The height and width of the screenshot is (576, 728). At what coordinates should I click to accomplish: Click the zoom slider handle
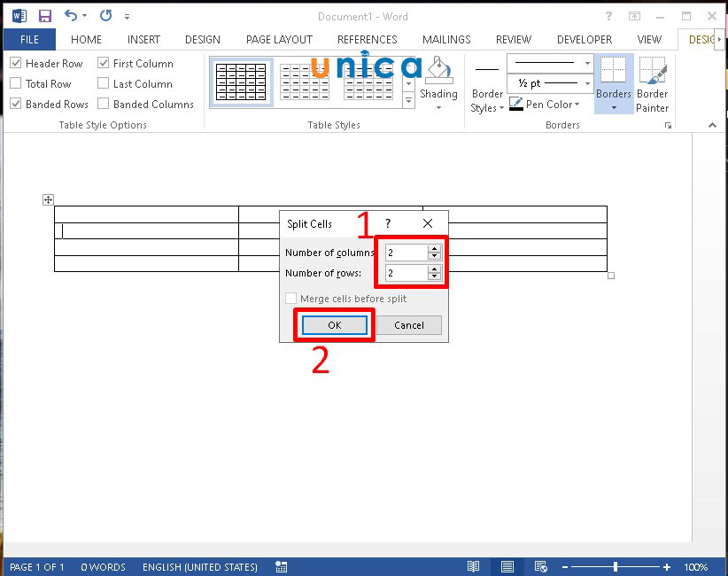tap(616, 567)
